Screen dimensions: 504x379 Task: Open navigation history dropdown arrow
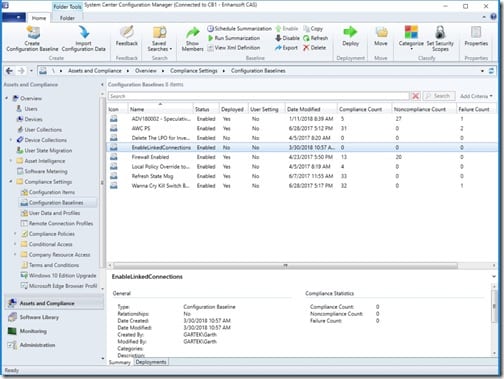(x=31, y=71)
